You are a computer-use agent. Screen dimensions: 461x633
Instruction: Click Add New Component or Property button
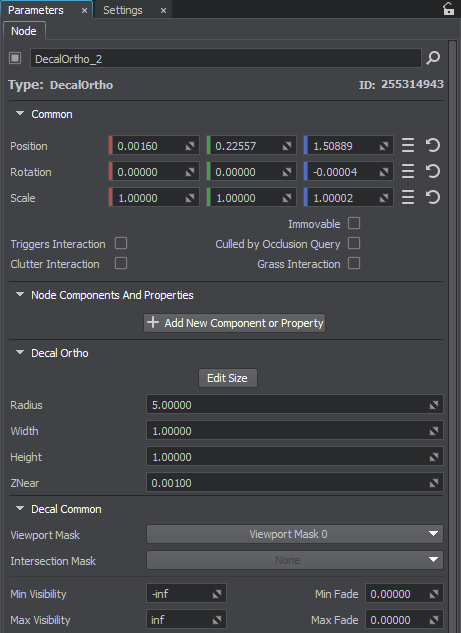coord(235,323)
